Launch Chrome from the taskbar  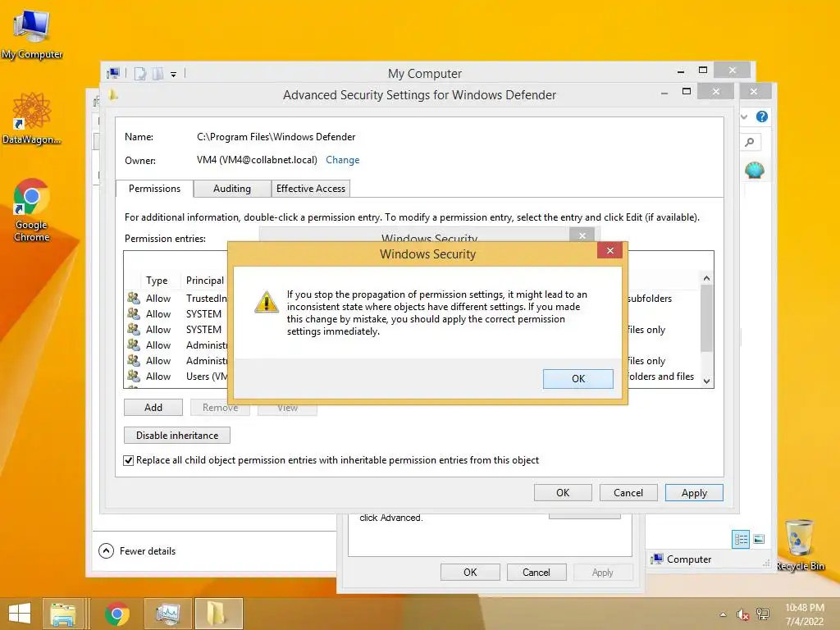coord(116,614)
